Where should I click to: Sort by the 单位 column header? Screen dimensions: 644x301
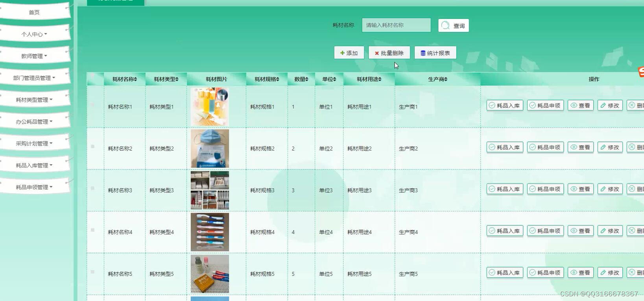tap(329, 79)
